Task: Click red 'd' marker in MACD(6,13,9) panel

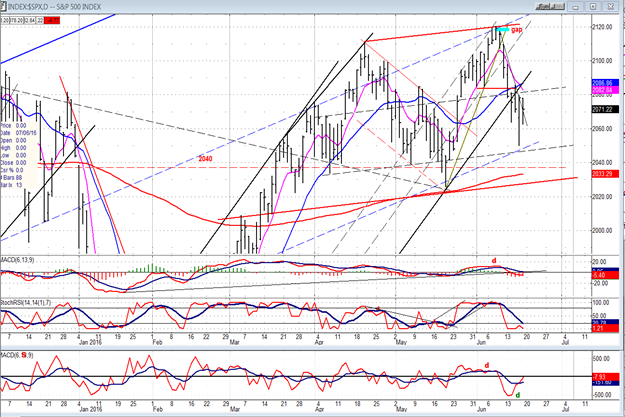Action: pyautogui.click(x=493, y=262)
